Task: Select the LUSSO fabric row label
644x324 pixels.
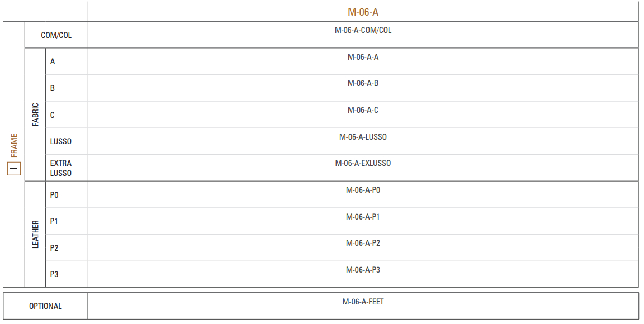Action: (x=61, y=141)
